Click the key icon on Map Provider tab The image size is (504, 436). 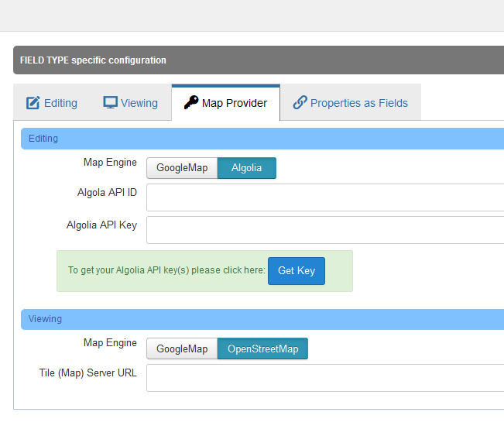tap(191, 102)
